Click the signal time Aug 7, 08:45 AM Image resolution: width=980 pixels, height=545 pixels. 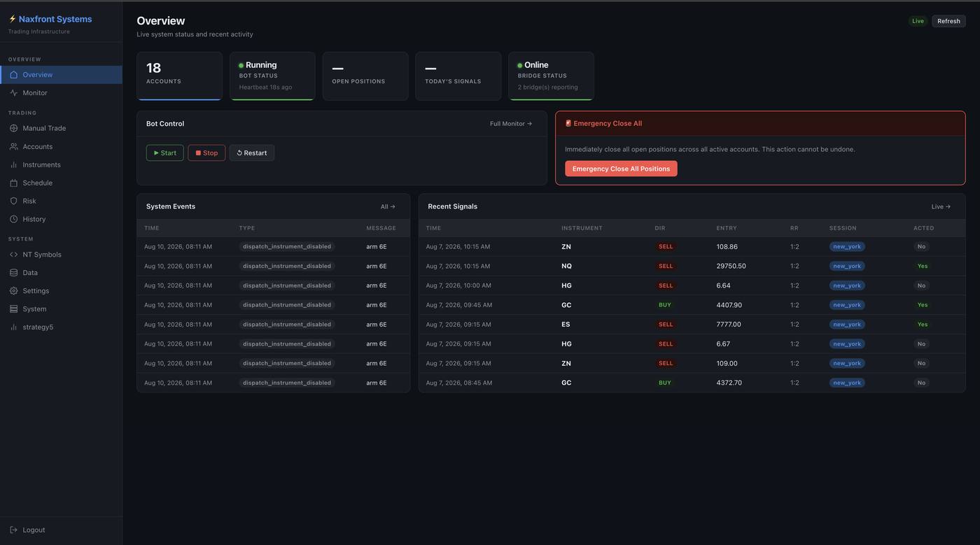point(459,383)
